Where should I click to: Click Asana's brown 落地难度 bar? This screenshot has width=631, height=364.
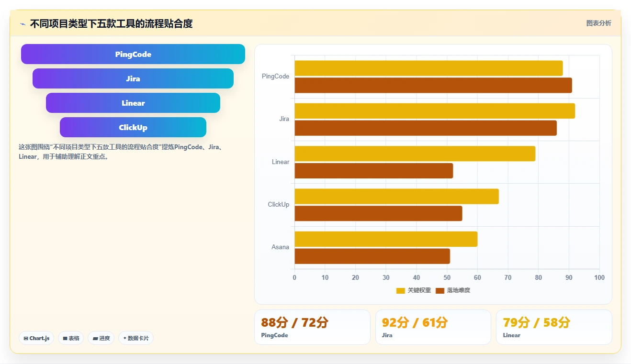372,256
